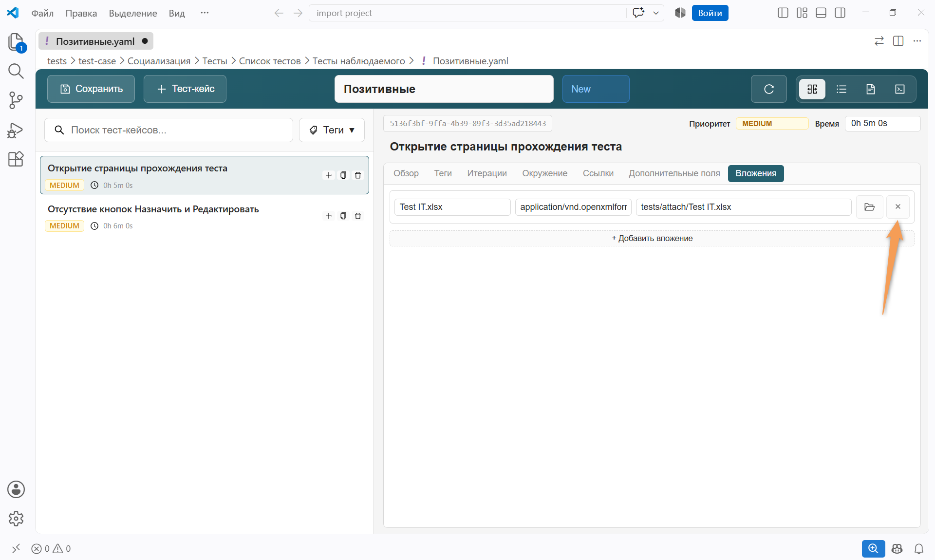Delete 'Отсутствие кнопок Назначить' test case
Image resolution: width=935 pixels, height=560 pixels.
358,216
